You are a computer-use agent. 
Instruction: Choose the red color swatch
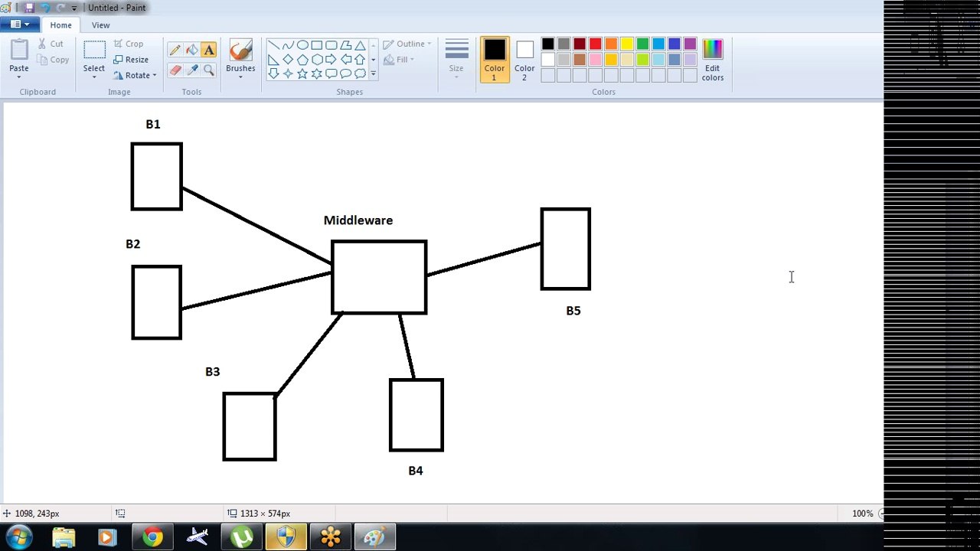click(595, 44)
